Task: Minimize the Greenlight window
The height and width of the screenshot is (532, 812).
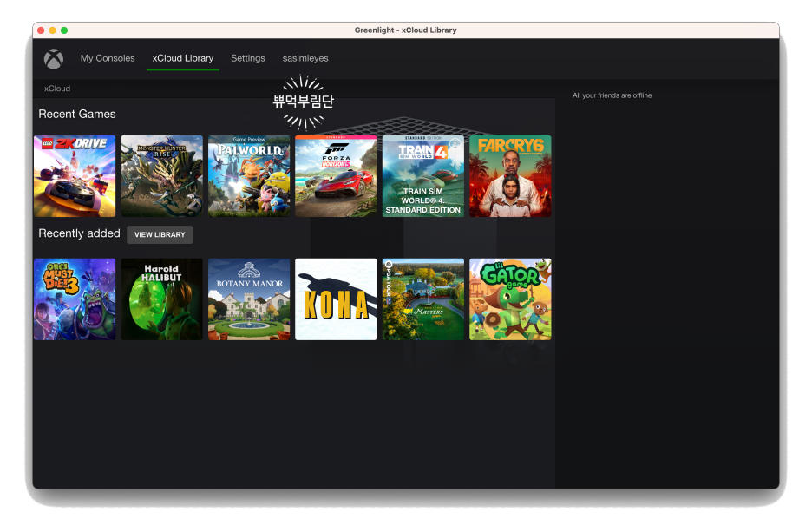Action: click(x=52, y=30)
